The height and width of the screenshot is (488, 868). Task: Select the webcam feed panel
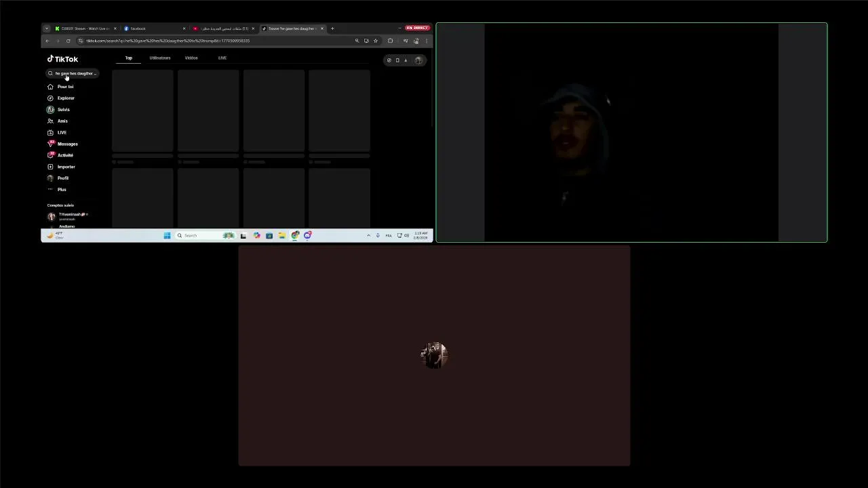click(x=631, y=132)
